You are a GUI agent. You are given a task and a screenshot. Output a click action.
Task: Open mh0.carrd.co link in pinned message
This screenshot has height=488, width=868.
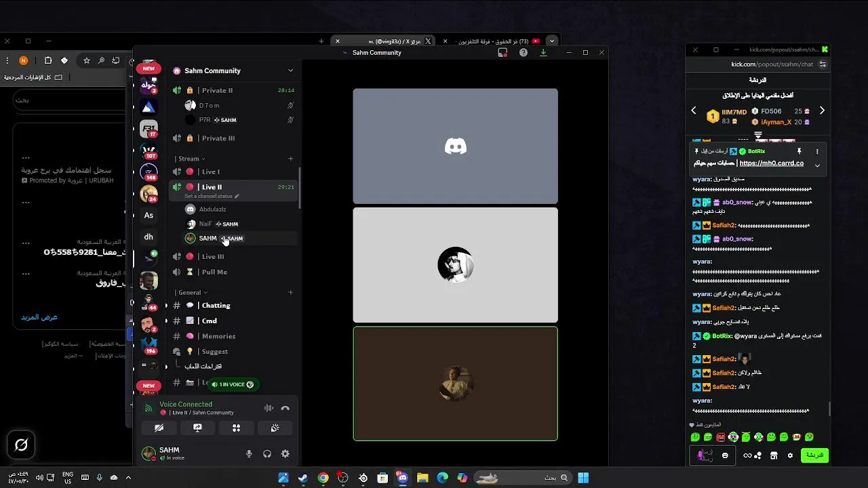click(x=771, y=163)
